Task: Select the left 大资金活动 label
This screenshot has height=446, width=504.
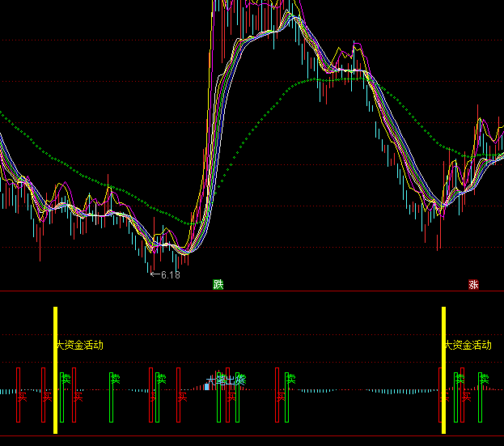Action: [x=79, y=345]
